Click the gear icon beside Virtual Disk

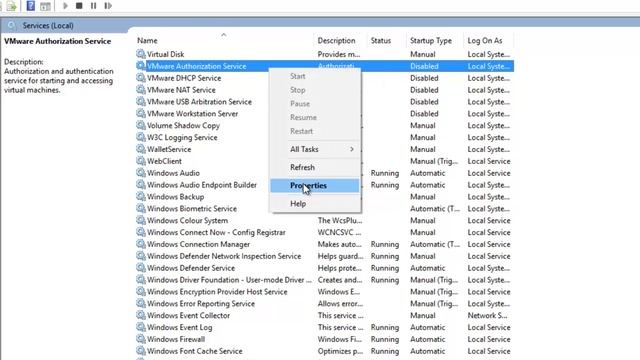click(141, 53)
